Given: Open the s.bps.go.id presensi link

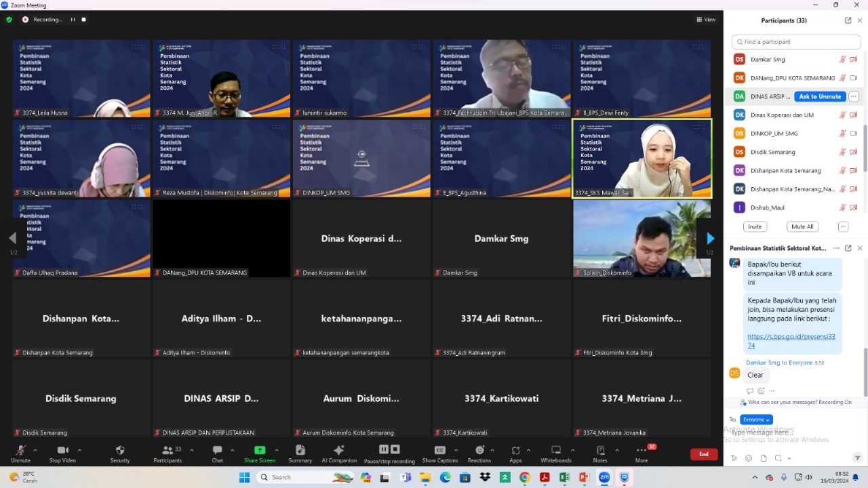Looking at the screenshot, I should pos(791,341).
